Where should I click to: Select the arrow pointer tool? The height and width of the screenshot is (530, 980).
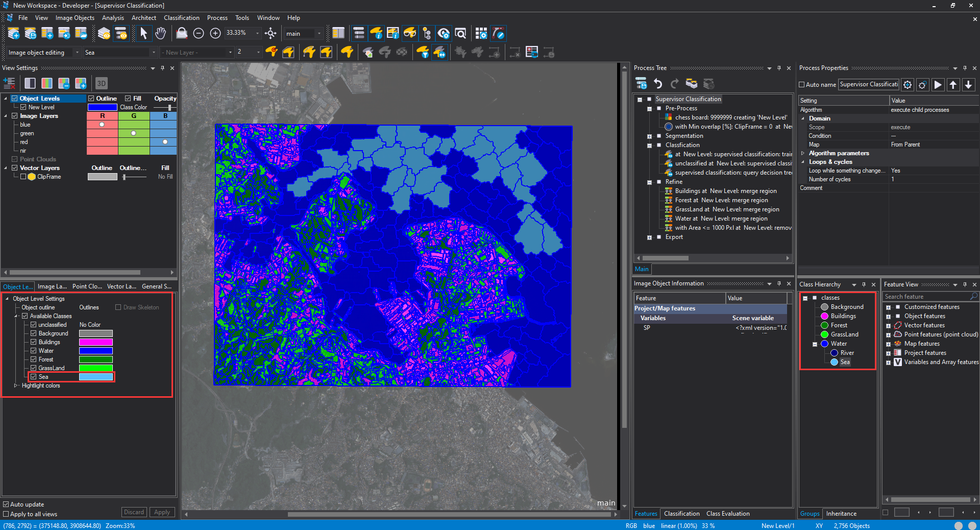(143, 34)
